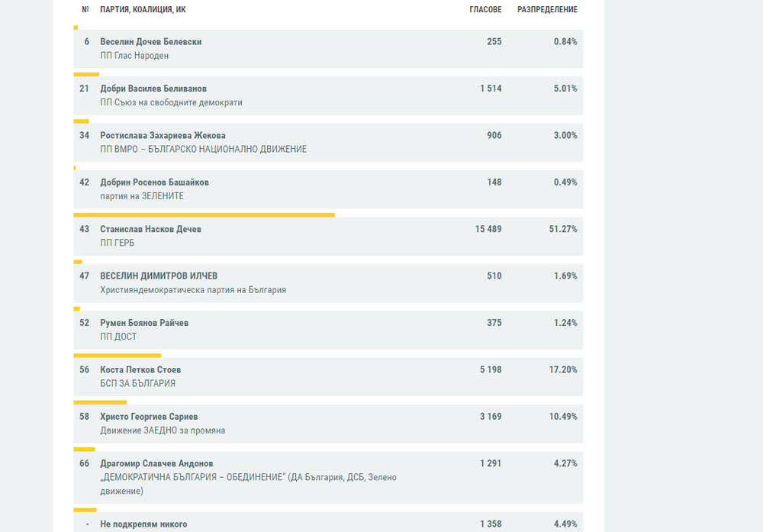The height and width of the screenshot is (532, 763).
Task: Click the name ВЕСЕЛИН ДИМИТРОВ ИЛЧЕВ
Action: (x=159, y=276)
